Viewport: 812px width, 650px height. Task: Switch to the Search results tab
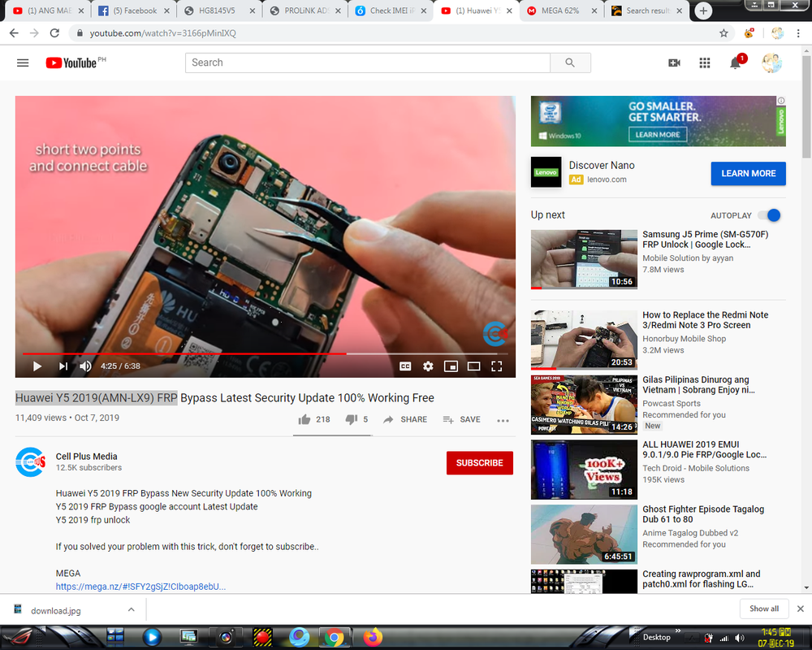[647, 11]
